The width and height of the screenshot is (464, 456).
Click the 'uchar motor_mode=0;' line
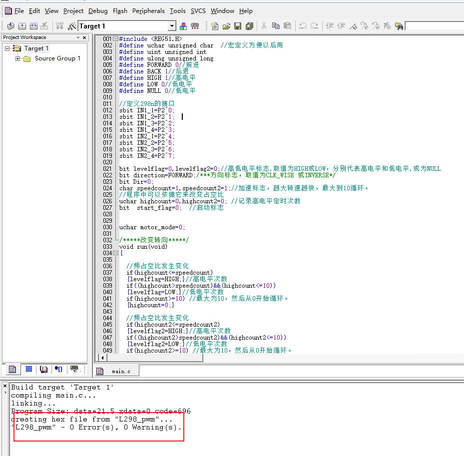tap(152, 227)
